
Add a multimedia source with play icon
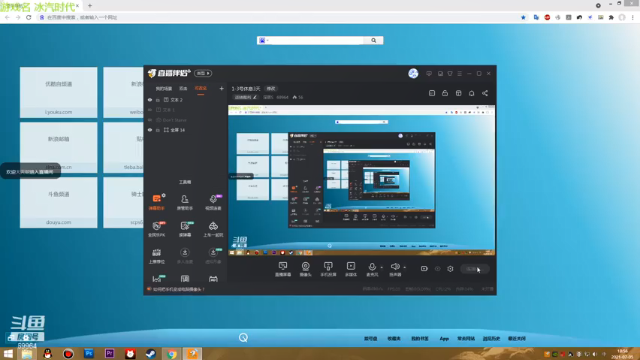[x=351, y=269]
